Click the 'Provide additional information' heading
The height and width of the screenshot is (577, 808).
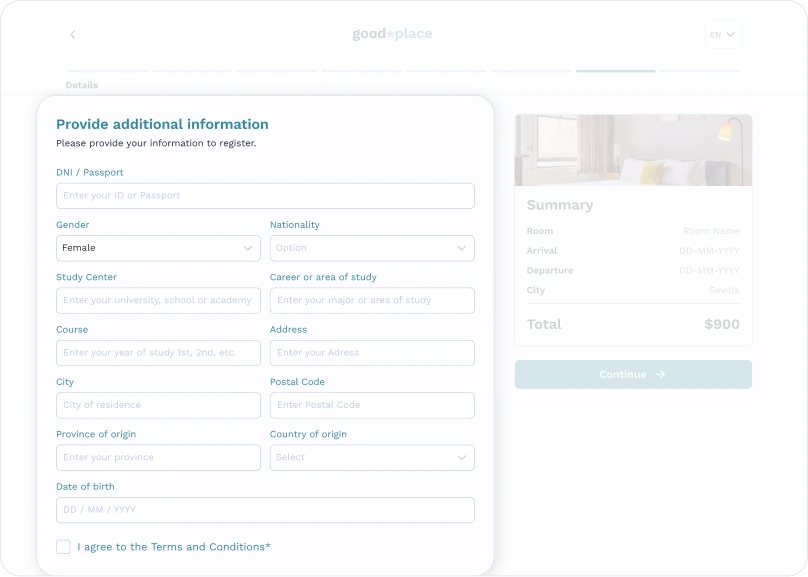[x=162, y=124]
